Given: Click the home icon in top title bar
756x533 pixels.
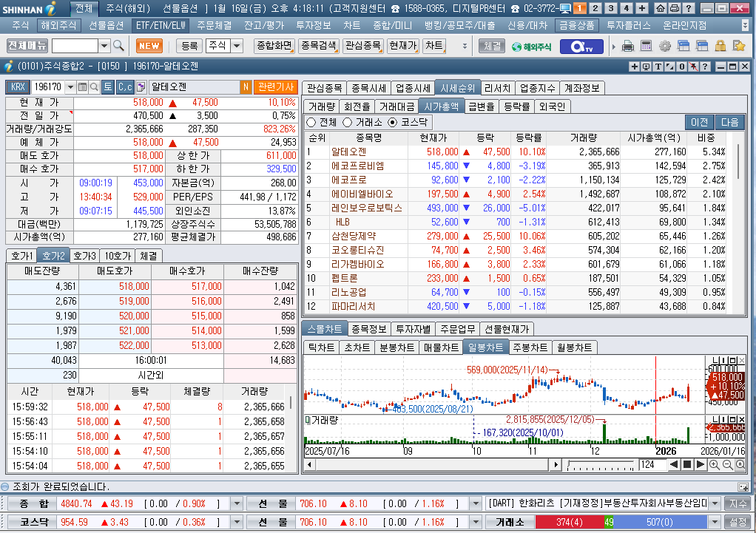Looking at the screenshot, I should pyautogui.click(x=661, y=8).
